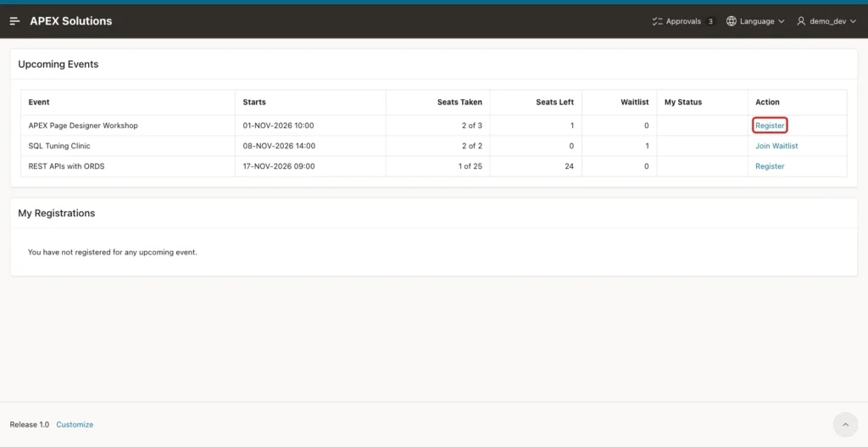Click the '1 of 25' seats taken value
This screenshot has width=868, height=447.
pyautogui.click(x=470, y=166)
